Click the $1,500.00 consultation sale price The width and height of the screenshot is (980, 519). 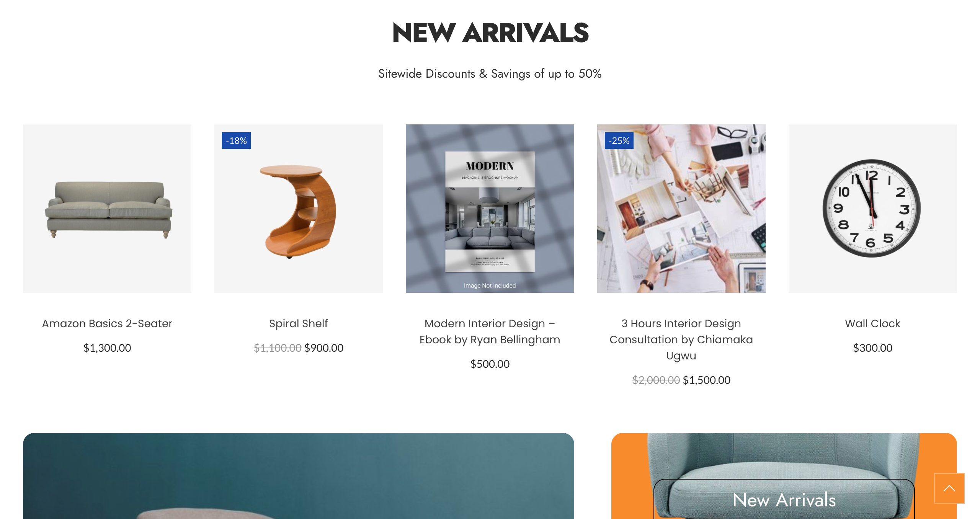point(707,380)
